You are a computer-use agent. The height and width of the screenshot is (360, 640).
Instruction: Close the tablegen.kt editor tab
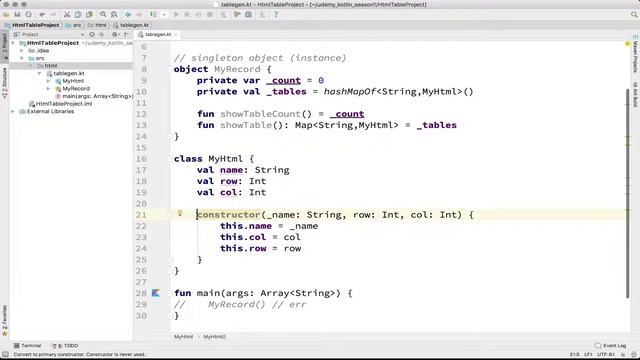[176, 35]
